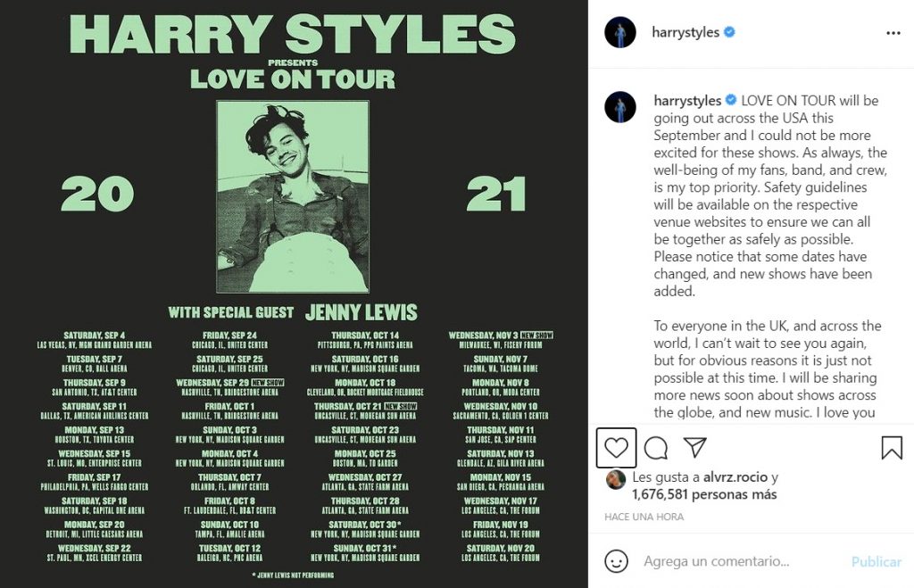View the 1,676,581 personas más likes list
Image resolution: width=914 pixels, height=588 pixels.
703,494
